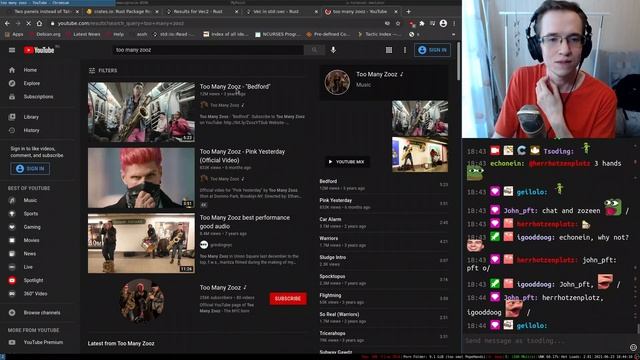Click the header SIGN IN button
Screen dimensions: 640x360
click(x=432, y=50)
